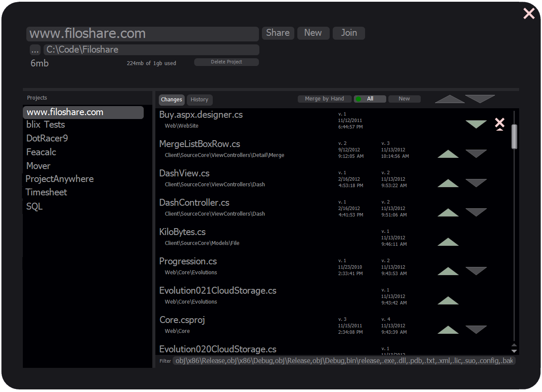Click the Share button
The height and width of the screenshot is (392, 542).
[278, 33]
